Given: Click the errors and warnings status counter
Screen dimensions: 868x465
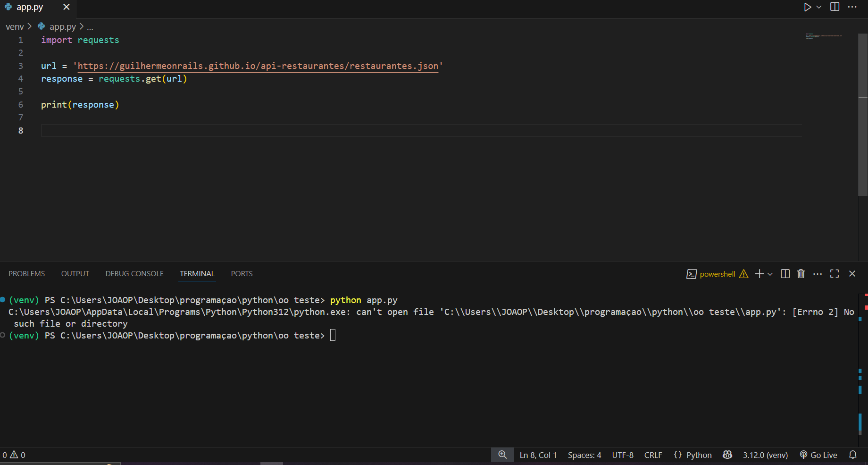Looking at the screenshot, I should 14,455.
